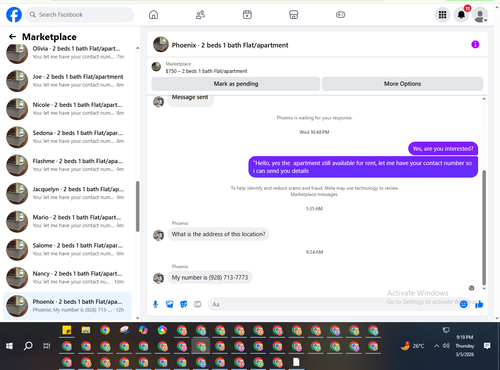Go back using Marketplace arrow
Screen dimensions: 500x370
point(12,37)
